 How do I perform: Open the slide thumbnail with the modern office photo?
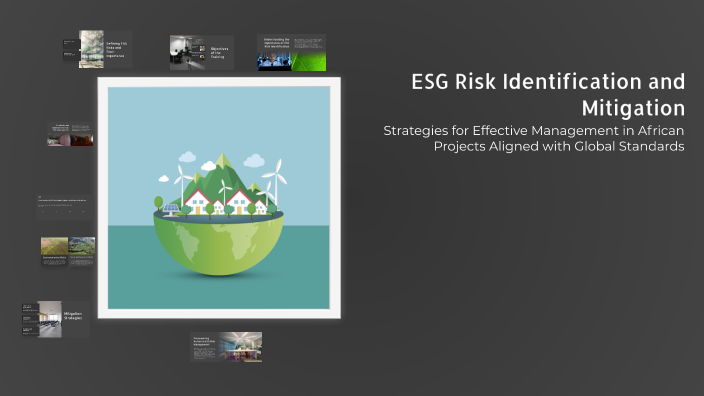point(226,347)
